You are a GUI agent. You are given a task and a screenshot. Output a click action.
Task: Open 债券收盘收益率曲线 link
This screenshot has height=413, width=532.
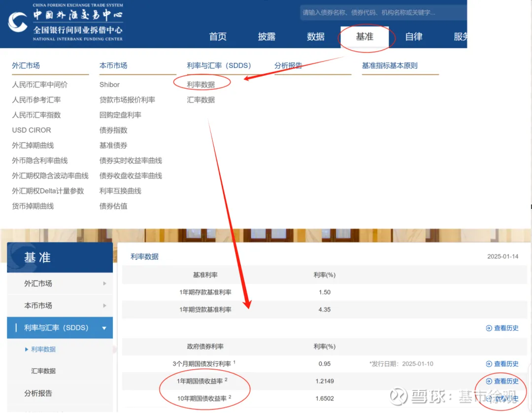click(131, 176)
